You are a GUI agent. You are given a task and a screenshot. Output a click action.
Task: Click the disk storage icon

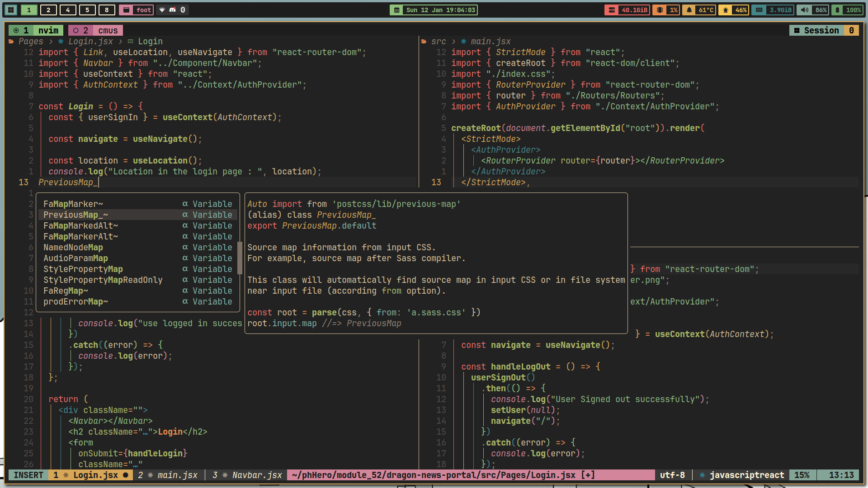click(611, 10)
